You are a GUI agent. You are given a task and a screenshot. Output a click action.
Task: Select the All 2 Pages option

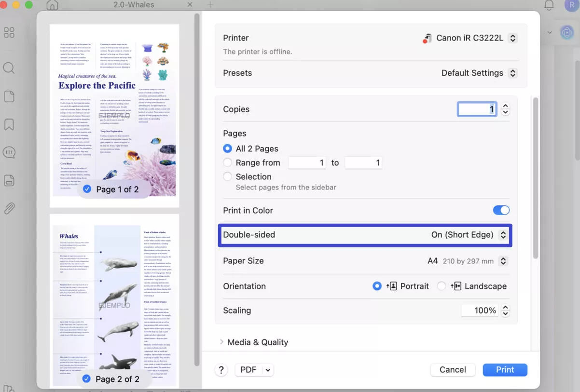click(227, 149)
